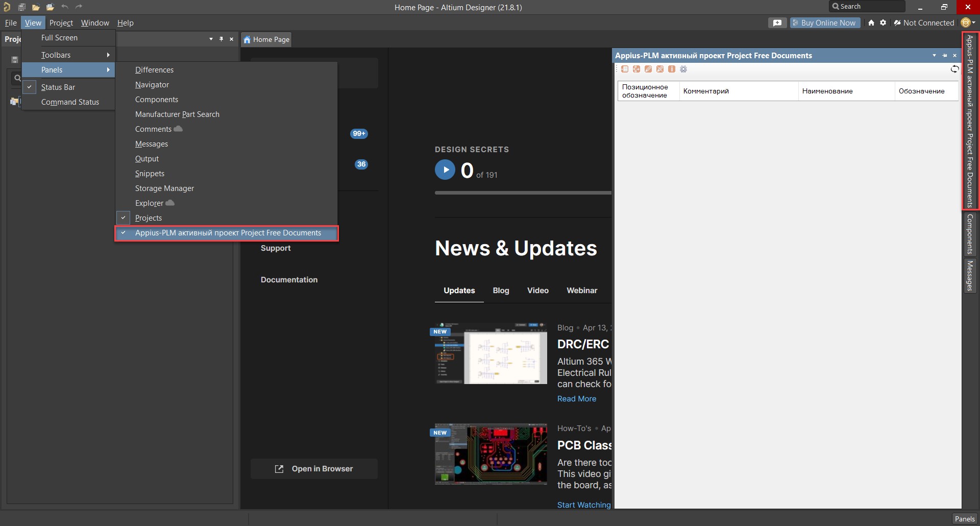Switch to the Webinar tab
The height and width of the screenshot is (526, 980).
pos(582,291)
